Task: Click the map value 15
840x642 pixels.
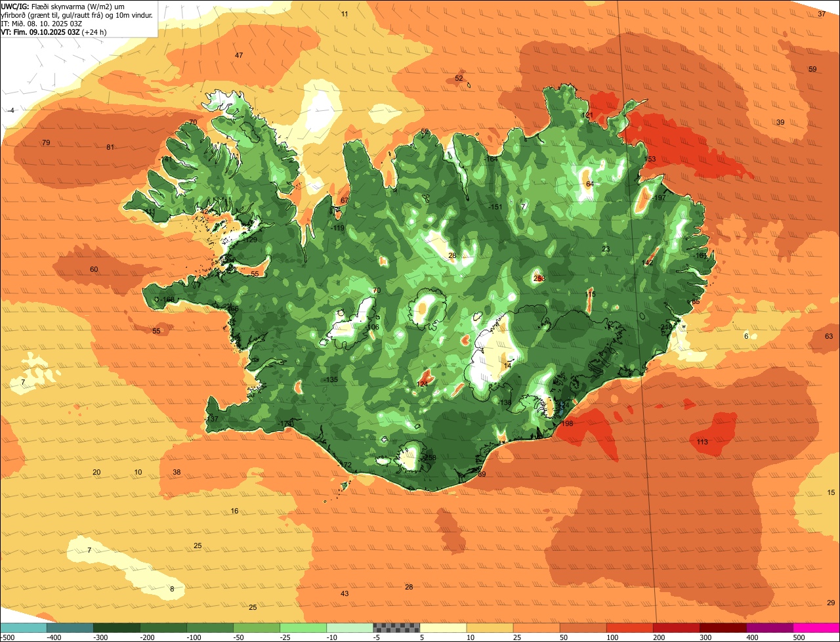Action: click(831, 492)
